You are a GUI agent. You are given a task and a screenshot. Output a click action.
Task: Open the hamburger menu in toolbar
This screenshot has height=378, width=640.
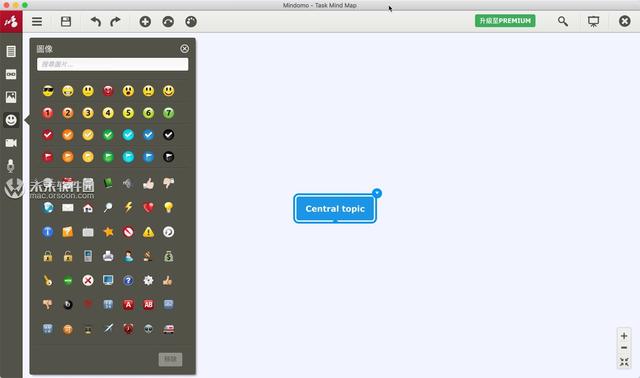(37, 21)
